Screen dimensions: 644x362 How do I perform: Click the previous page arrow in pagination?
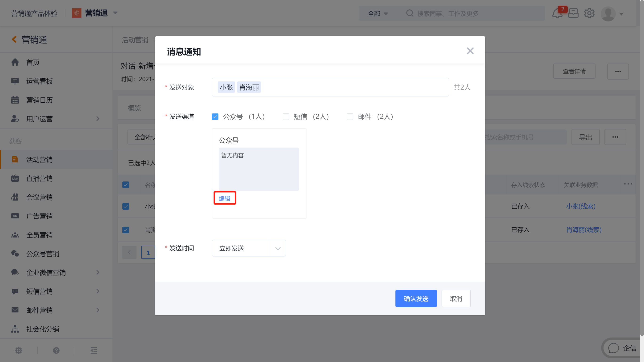point(129,253)
